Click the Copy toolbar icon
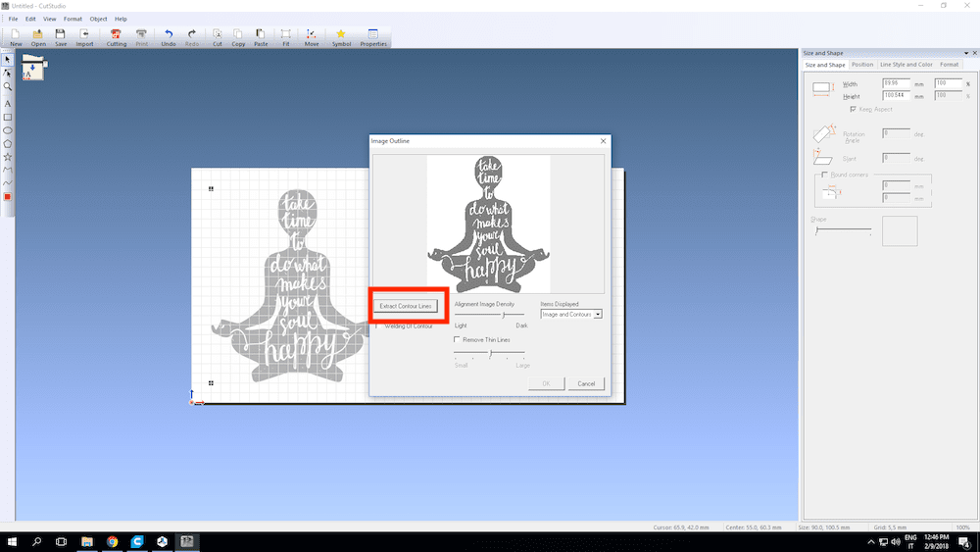The image size is (980, 552). click(x=238, y=37)
